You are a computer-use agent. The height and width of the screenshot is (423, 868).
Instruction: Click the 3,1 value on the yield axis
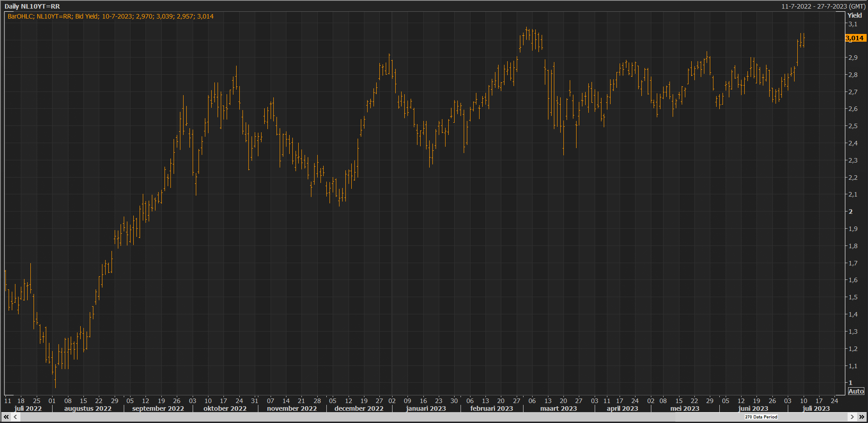tap(853, 24)
